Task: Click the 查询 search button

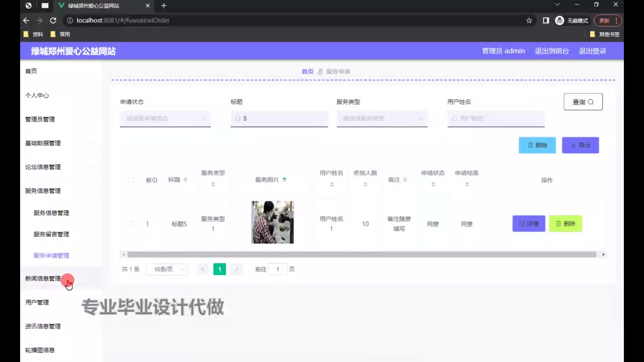Action: click(583, 102)
